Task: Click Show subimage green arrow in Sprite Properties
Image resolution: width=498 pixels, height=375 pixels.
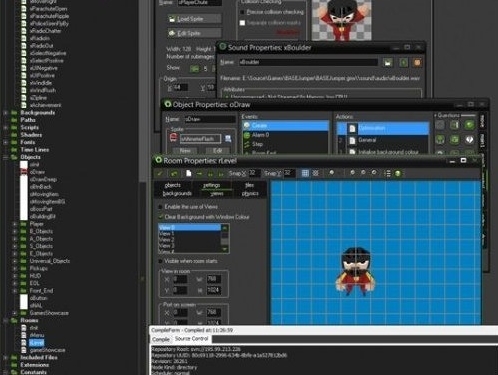Action: tap(194, 69)
